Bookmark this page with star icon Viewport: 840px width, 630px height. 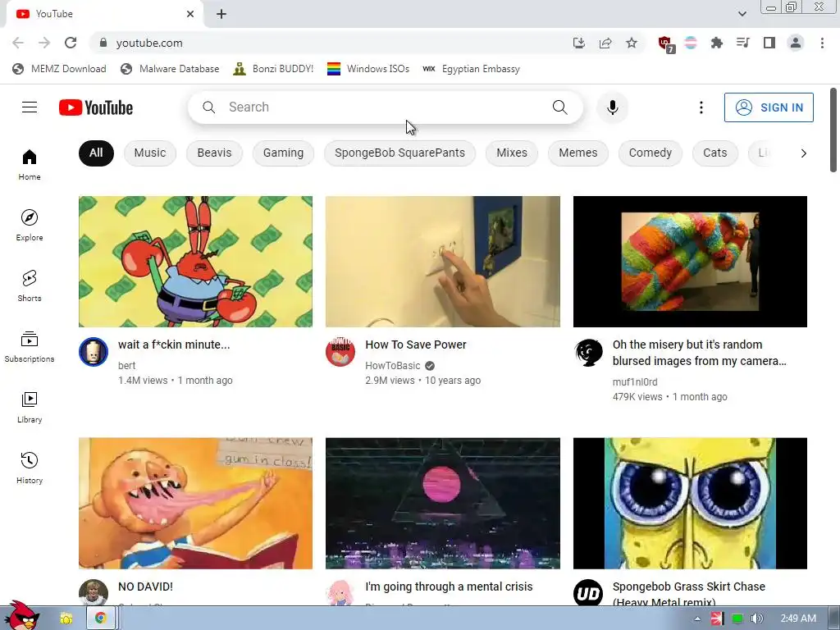click(x=632, y=43)
